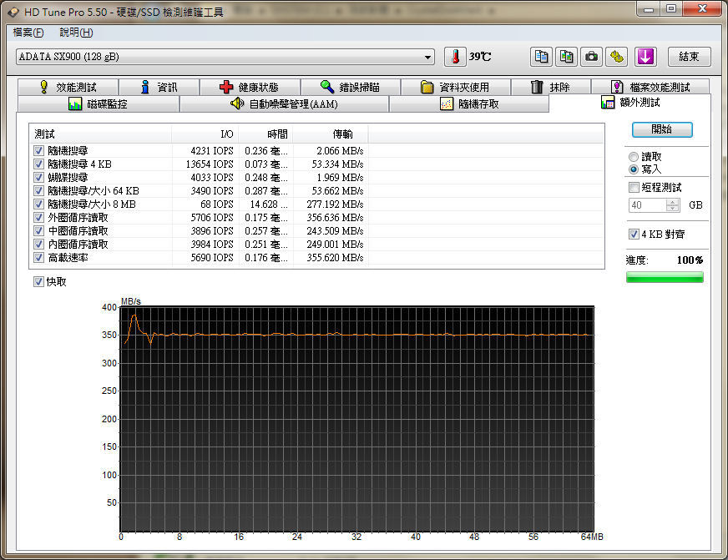Uncheck the 外圈循序讀取 checkbox
This screenshot has width=728, height=560.
click(38, 218)
